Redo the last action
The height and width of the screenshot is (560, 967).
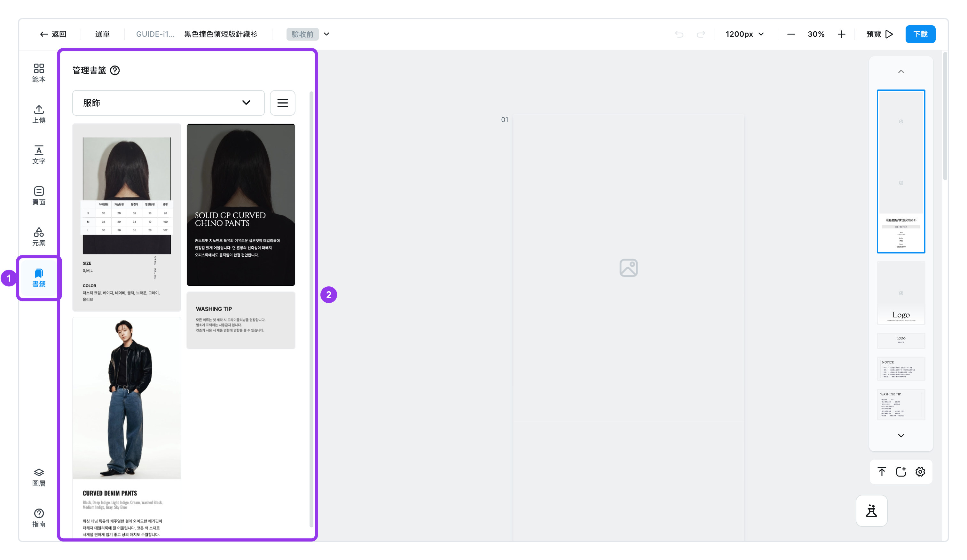point(701,34)
